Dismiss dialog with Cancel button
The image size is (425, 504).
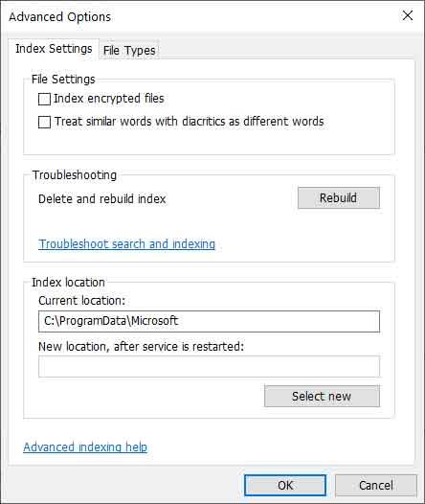(376, 486)
